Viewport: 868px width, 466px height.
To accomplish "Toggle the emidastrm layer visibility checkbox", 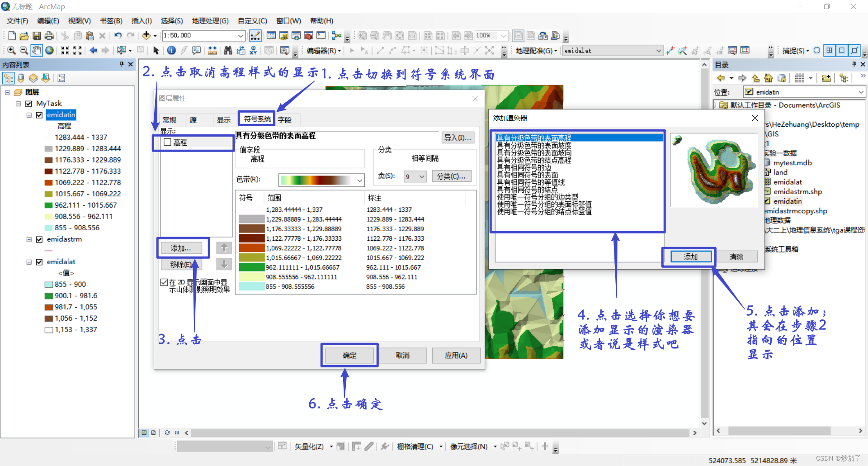I will click(39, 239).
